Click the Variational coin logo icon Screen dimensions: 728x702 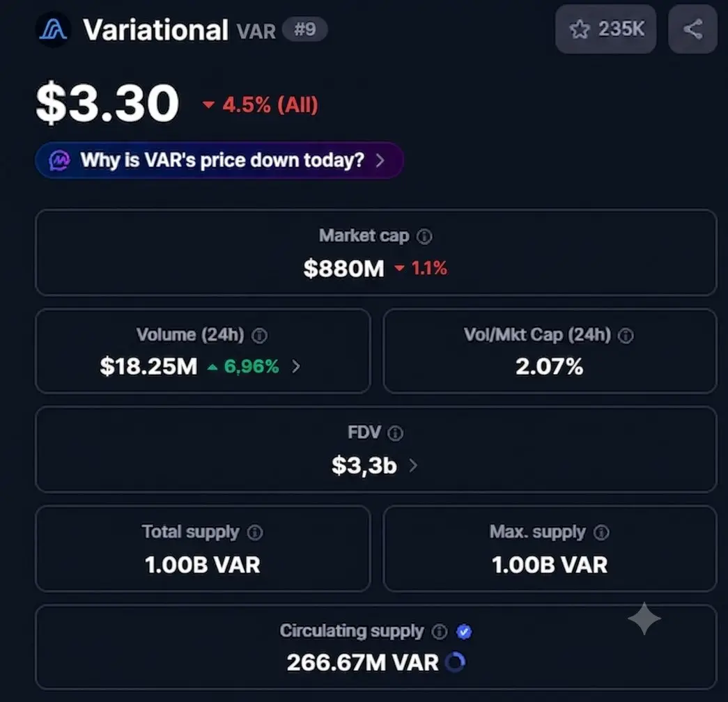tap(54, 30)
